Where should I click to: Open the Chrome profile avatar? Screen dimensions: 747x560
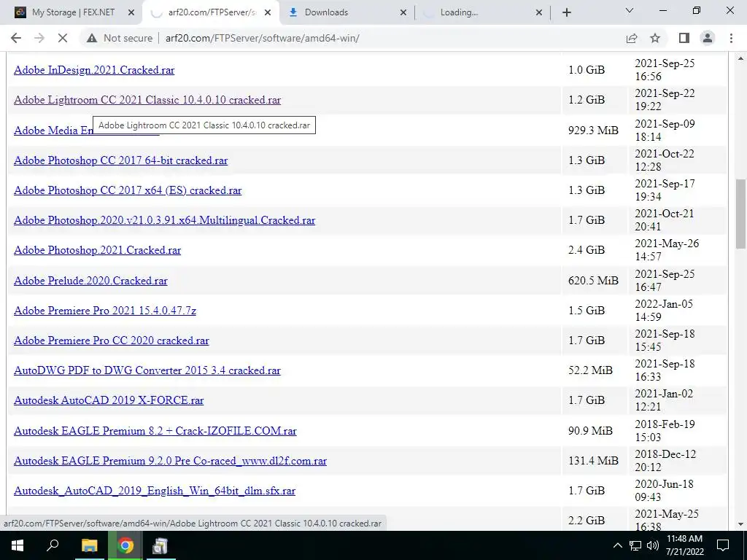pos(708,38)
